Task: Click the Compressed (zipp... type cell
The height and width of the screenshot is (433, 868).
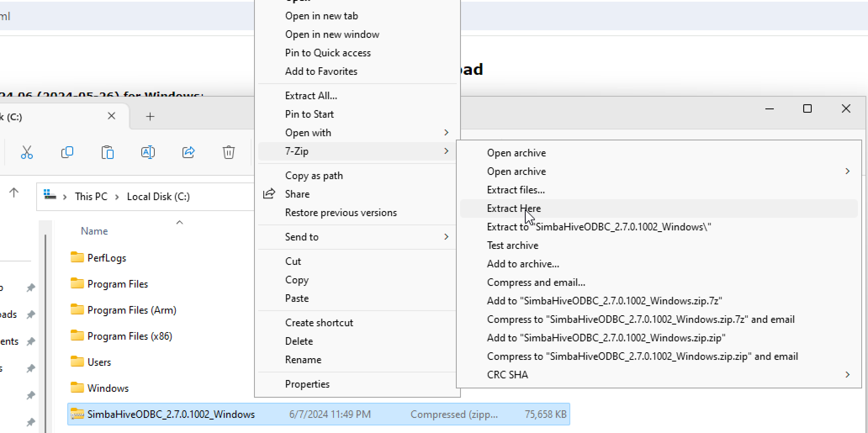Action: coord(454,415)
